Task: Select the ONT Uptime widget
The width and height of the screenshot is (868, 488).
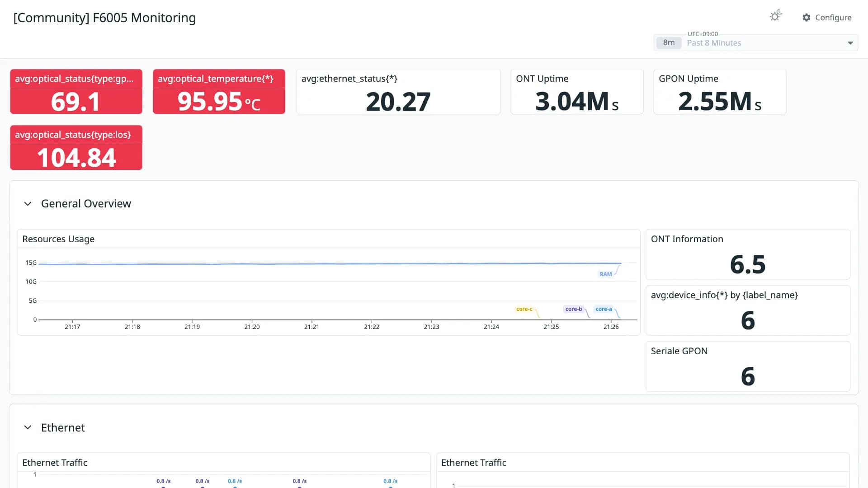Action: pyautogui.click(x=577, y=92)
